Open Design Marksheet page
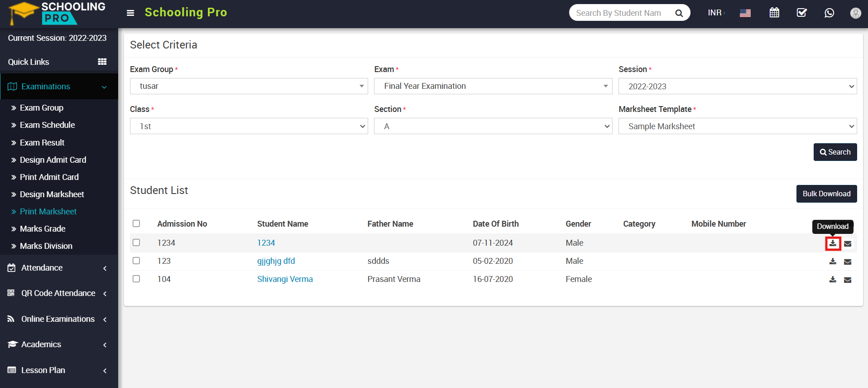The image size is (868, 388). [x=52, y=194]
